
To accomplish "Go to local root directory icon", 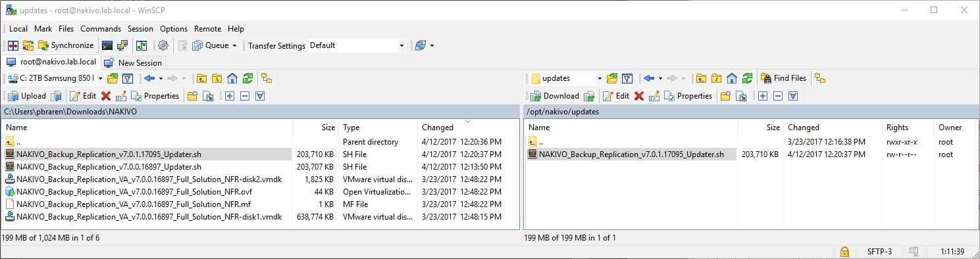I will 217,78.
